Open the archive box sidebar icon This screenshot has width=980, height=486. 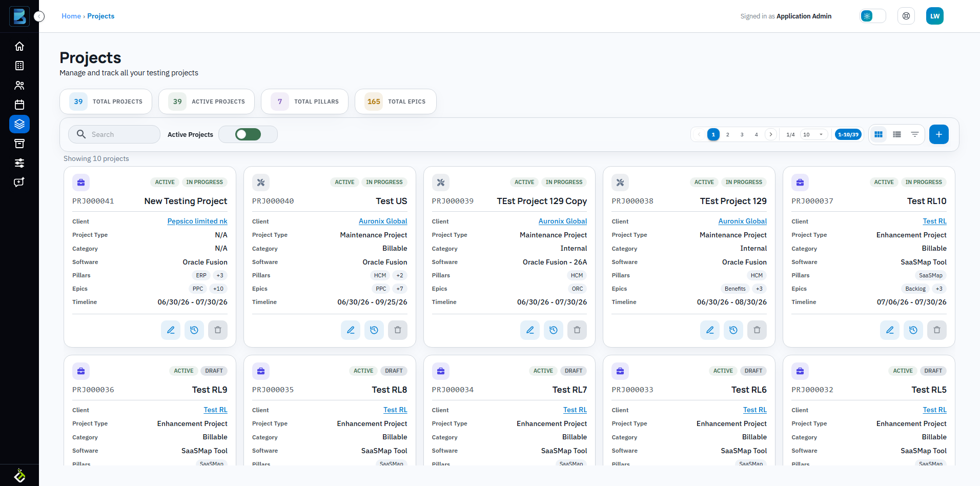(19, 144)
